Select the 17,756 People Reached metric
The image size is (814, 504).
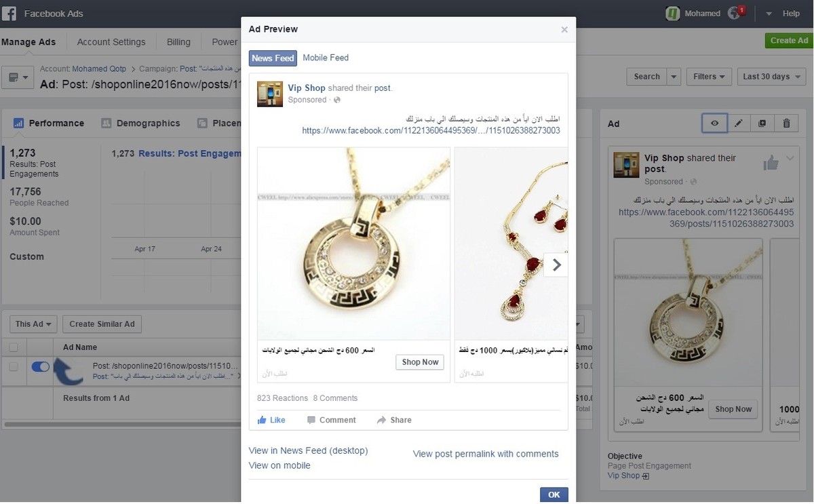pos(39,197)
